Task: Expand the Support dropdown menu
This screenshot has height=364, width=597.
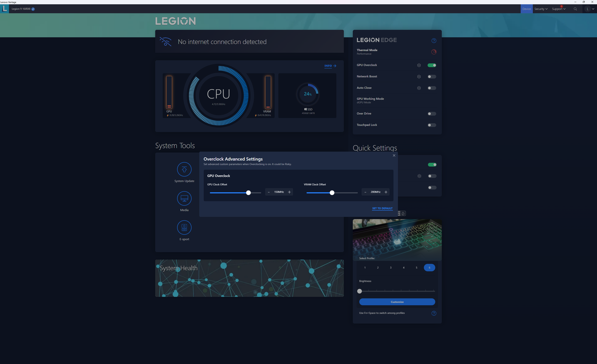Action: 558,9
